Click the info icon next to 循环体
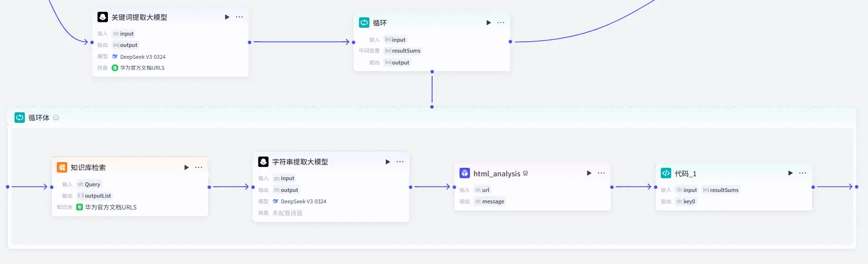Viewport: 868px width, 264px height. [56, 118]
